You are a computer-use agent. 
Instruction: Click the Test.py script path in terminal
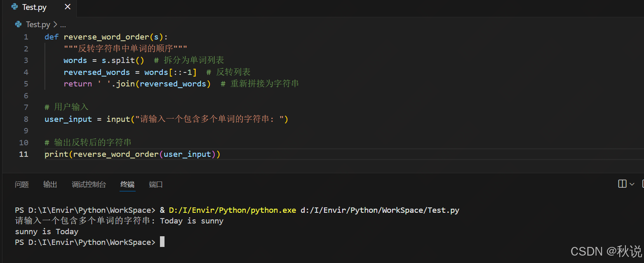pos(380,210)
